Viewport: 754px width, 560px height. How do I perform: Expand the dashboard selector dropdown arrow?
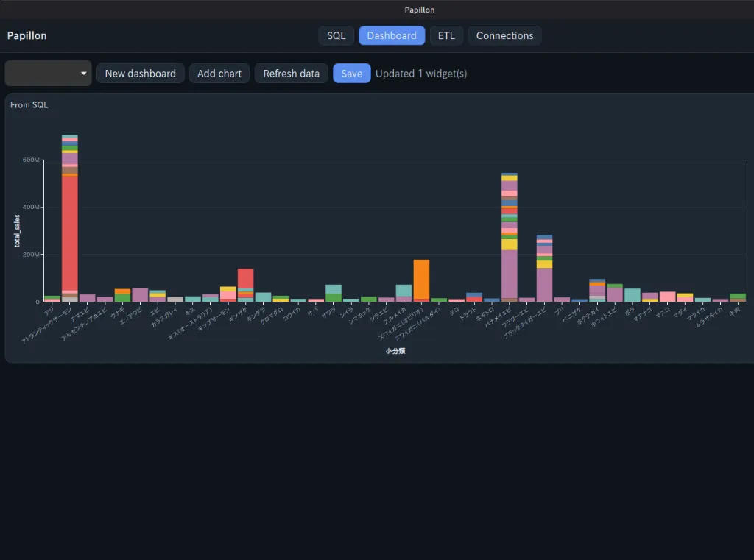click(84, 74)
